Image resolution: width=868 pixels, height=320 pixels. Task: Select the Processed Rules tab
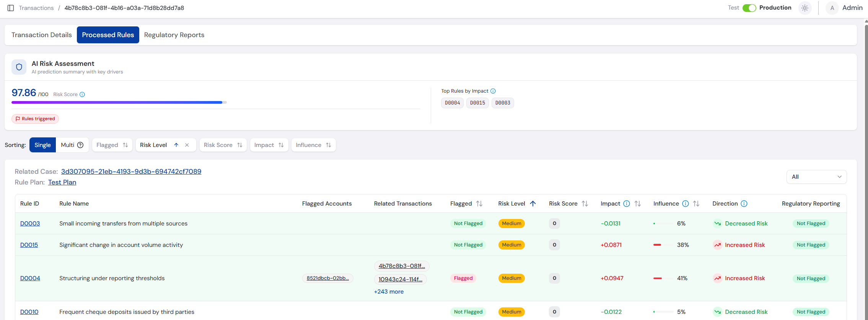pyautogui.click(x=108, y=35)
